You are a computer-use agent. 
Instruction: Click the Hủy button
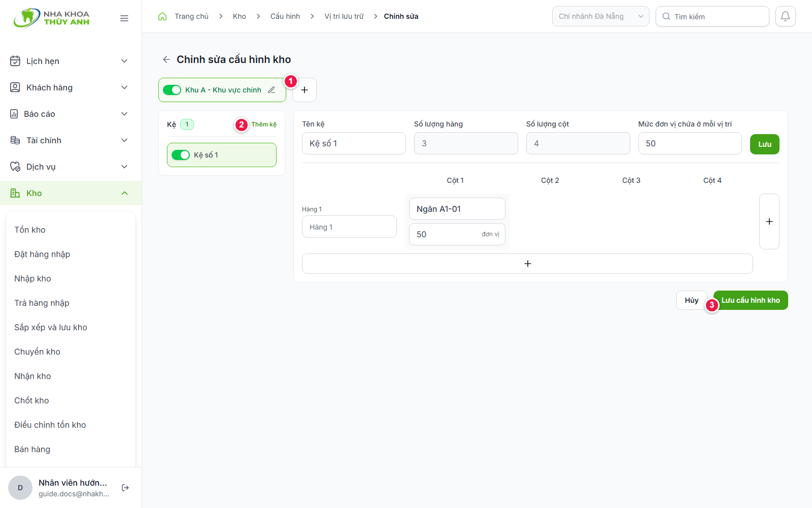(692, 300)
